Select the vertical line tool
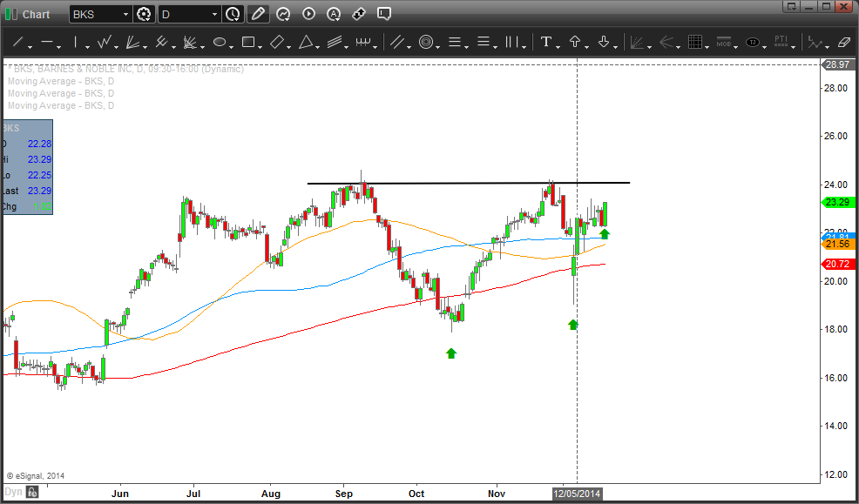The image size is (859, 504). pos(75,42)
